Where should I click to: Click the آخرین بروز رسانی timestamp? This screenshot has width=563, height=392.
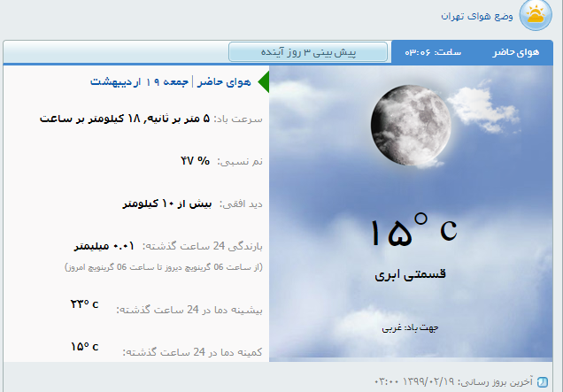(x=453, y=381)
